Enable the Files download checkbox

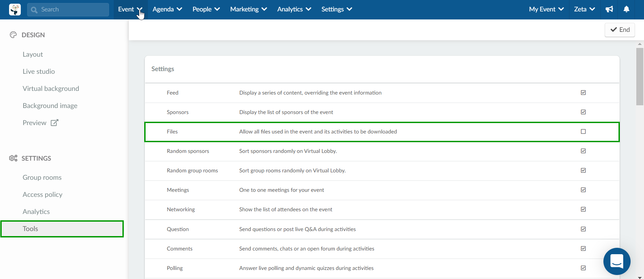(x=583, y=131)
